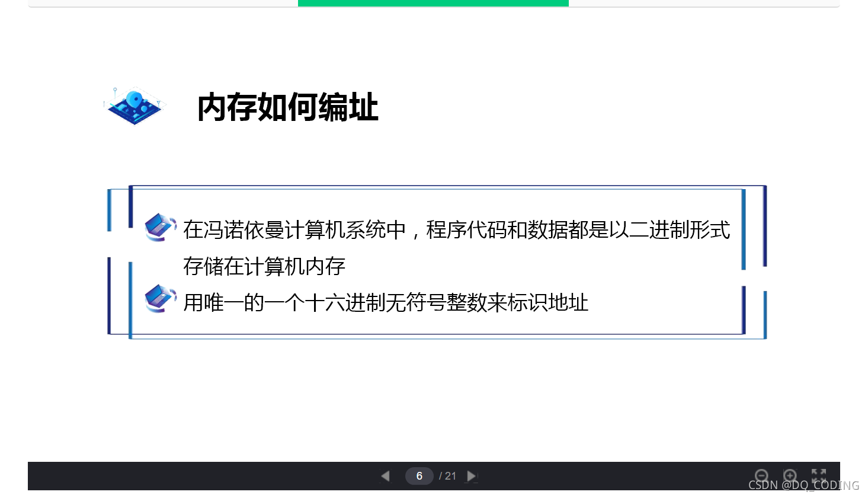Go to the previous slide
The width and height of the screenshot is (868, 498).
point(385,475)
